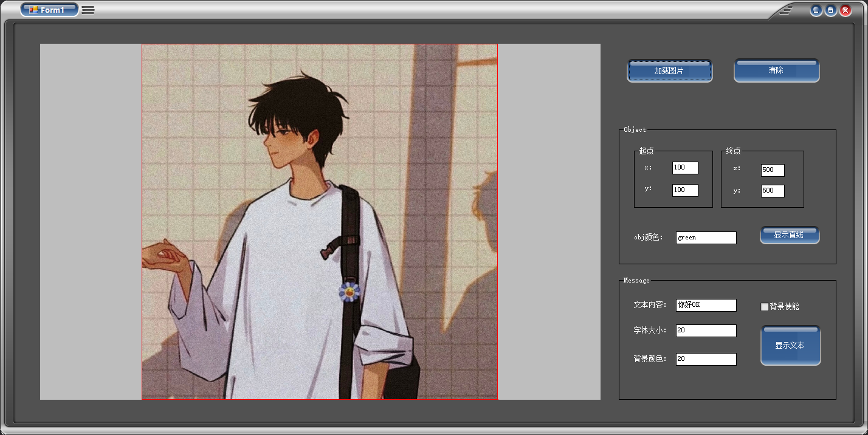The image size is (868, 435).
Task: Click the 清除 button to clear
Action: click(776, 69)
